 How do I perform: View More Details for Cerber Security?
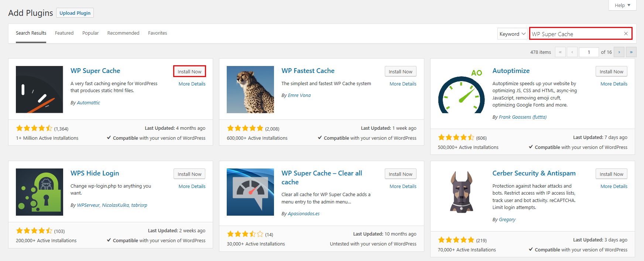coord(614,187)
